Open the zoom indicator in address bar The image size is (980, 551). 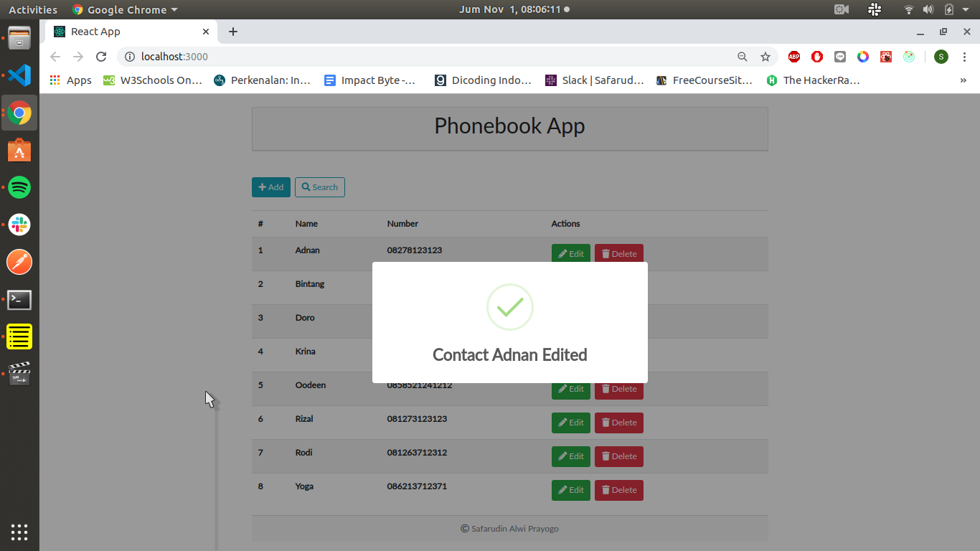click(x=743, y=57)
